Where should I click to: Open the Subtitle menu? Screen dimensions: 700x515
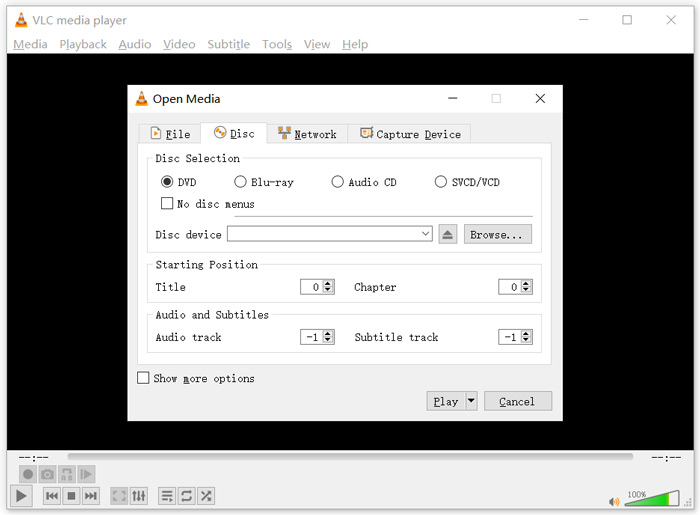point(229,44)
